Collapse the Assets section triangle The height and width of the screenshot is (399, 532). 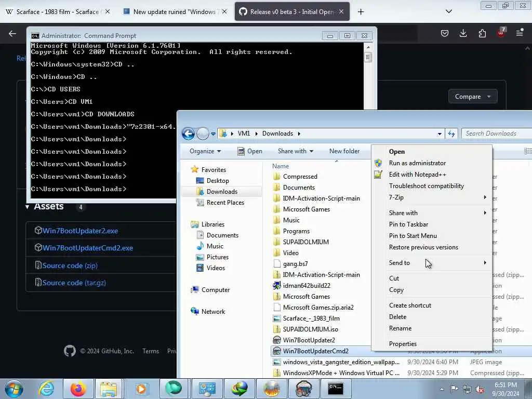click(27, 207)
